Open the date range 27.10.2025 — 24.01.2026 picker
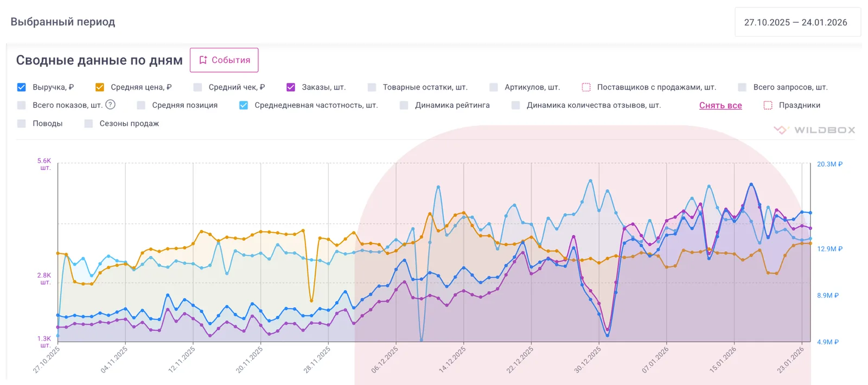868x385 pixels. [797, 22]
